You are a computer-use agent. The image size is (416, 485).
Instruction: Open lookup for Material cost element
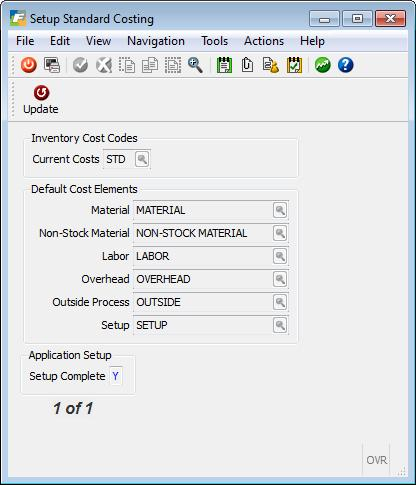click(280, 210)
